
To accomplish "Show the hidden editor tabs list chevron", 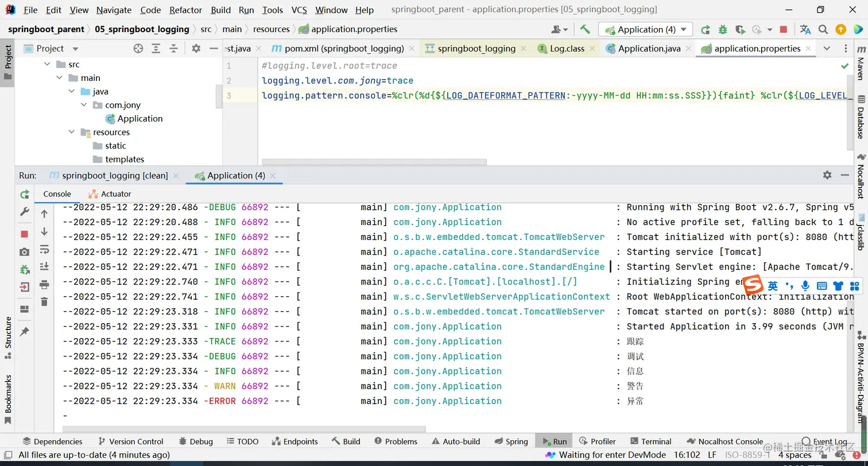I will [x=827, y=49].
